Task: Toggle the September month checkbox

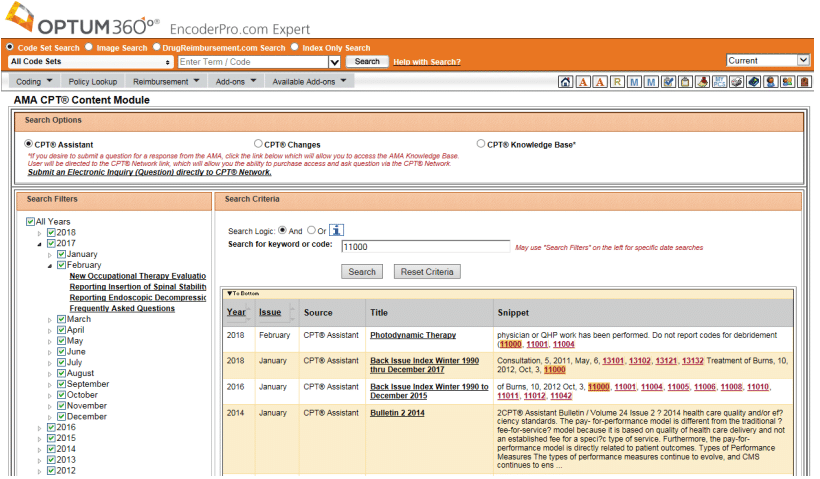Action: tap(62, 384)
